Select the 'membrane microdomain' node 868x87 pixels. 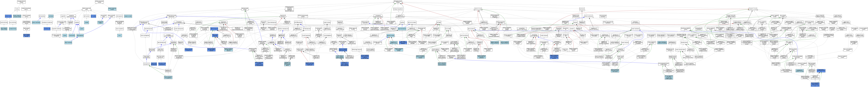(47, 22)
